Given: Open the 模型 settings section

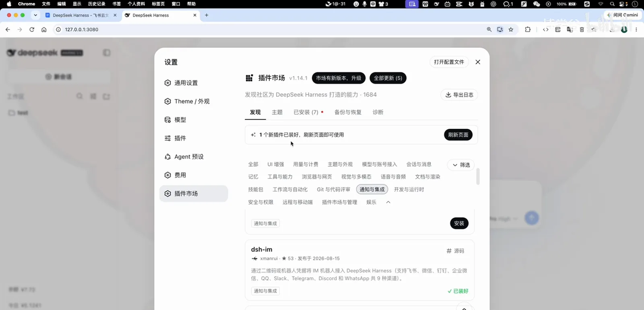Looking at the screenshot, I should [194, 120].
